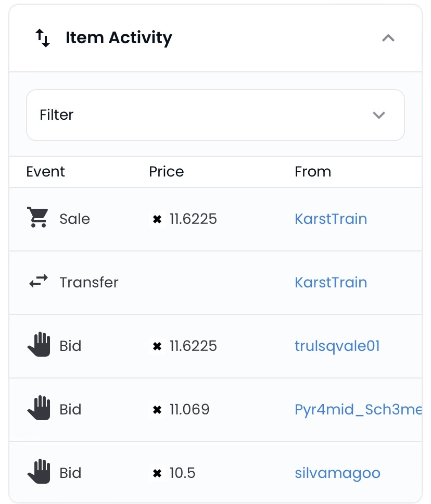Click the shopping cart Sale icon
This screenshot has height=504, width=431.
point(38,217)
